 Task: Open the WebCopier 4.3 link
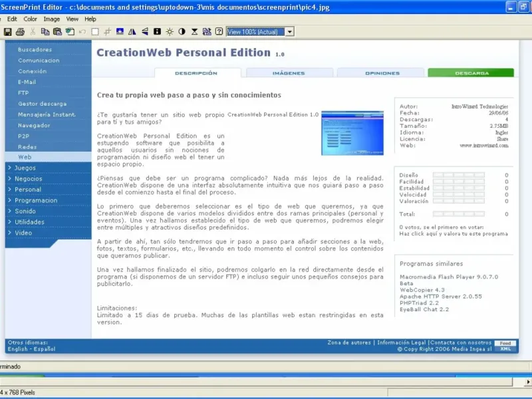coord(422,290)
